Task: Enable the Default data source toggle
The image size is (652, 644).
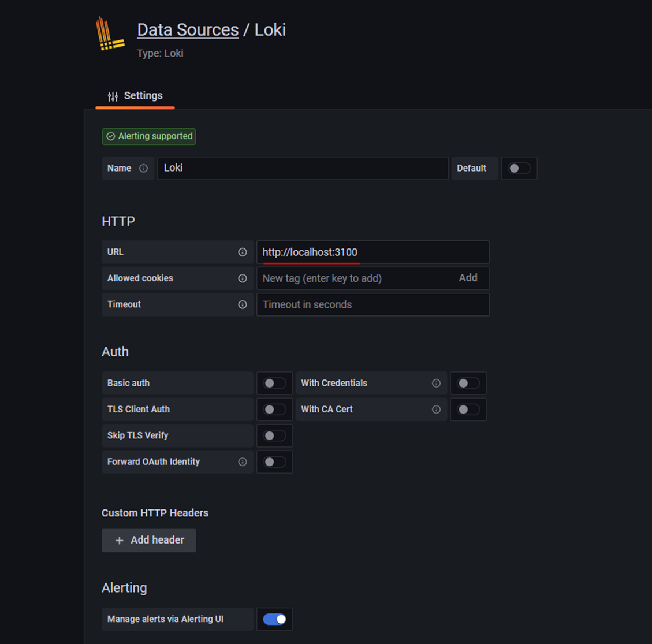Action: pos(519,169)
